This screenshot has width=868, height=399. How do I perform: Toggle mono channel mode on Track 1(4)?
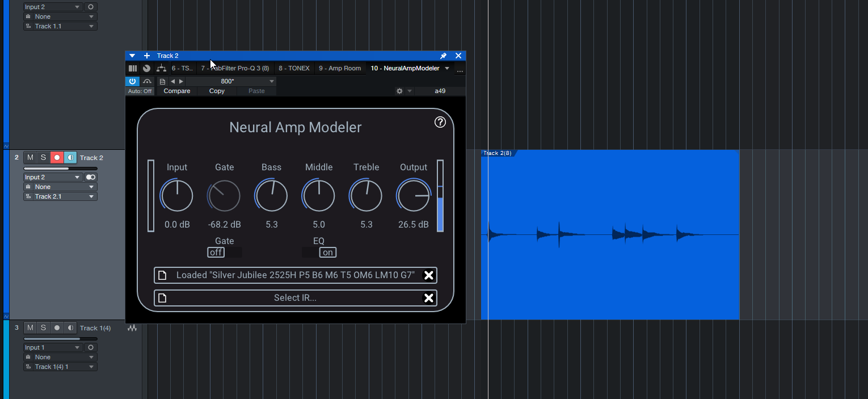pos(91,347)
